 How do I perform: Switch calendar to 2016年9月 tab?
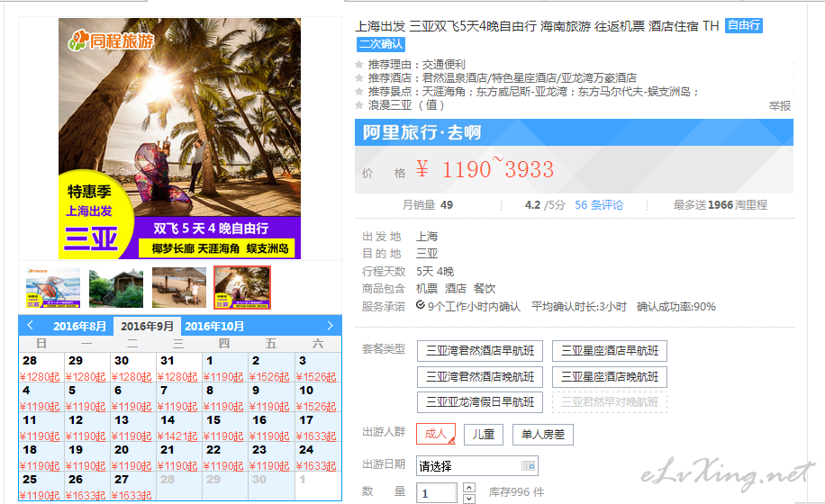click(x=148, y=326)
